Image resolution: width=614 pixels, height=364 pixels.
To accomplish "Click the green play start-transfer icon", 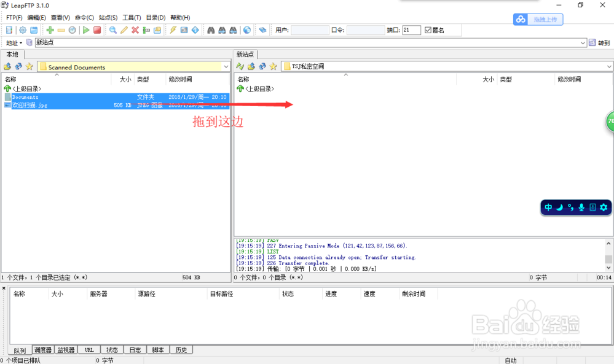I will [86, 30].
